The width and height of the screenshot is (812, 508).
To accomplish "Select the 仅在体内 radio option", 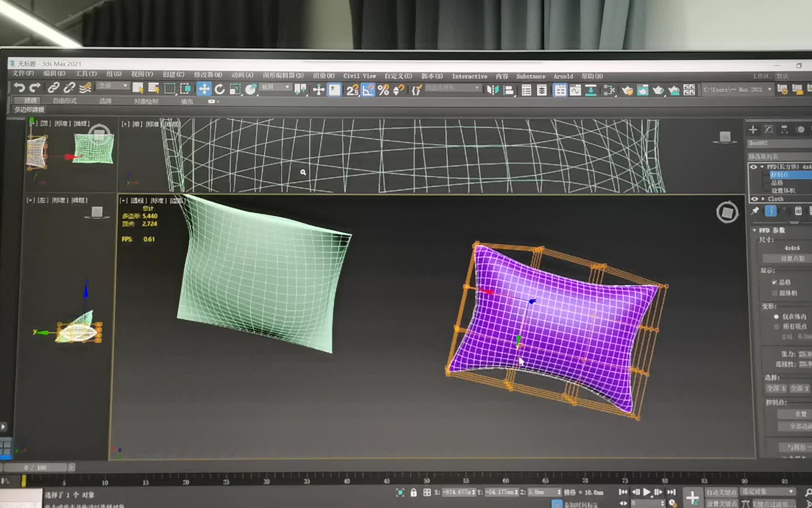I will (x=776, y=317).
